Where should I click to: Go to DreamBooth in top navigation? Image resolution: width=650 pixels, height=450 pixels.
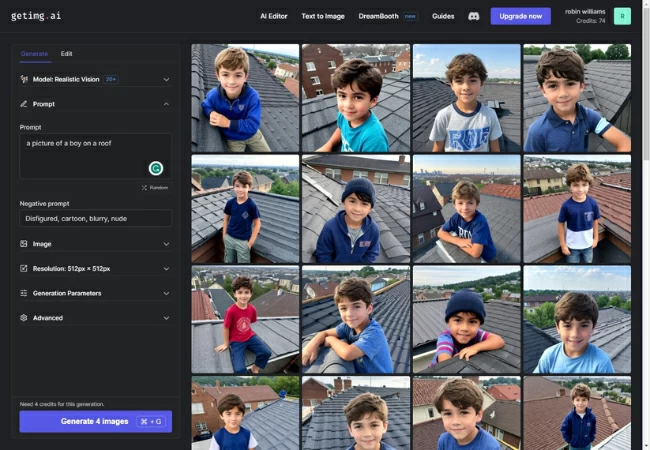(x=378, y=16)
